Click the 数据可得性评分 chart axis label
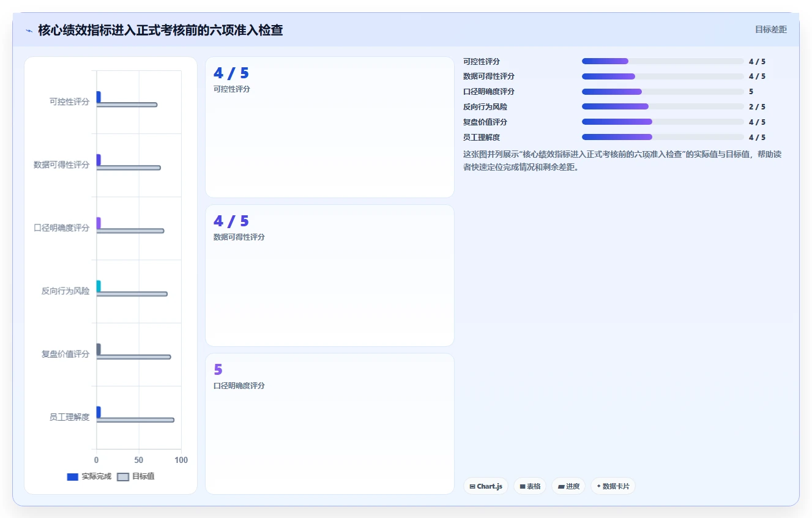The width and height of the screenshot is (812, 518). [x=61, y=165]
